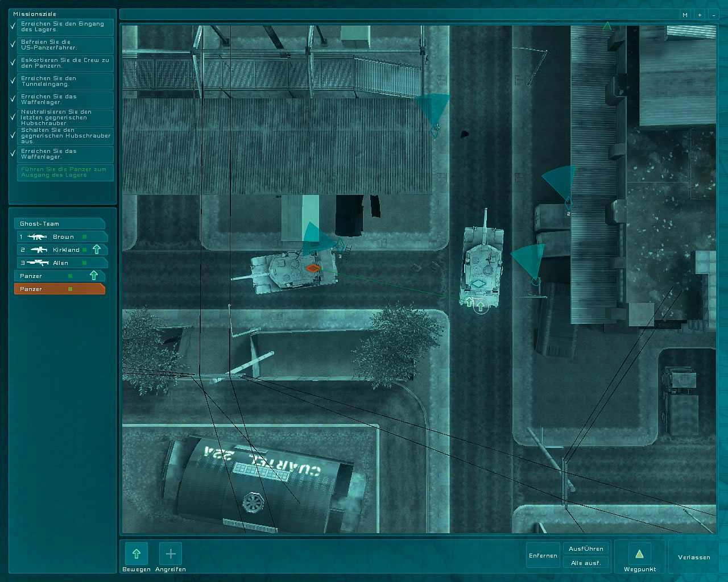Activate the Wegpunkt triangle icon
728x582 pixels.
click(639, 554)
